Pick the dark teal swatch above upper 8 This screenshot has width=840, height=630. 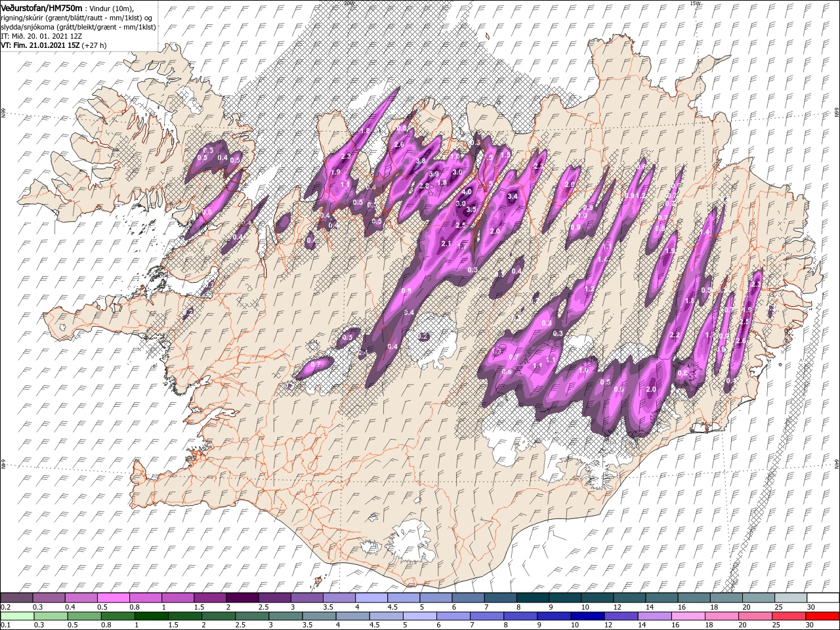point(533,598)
